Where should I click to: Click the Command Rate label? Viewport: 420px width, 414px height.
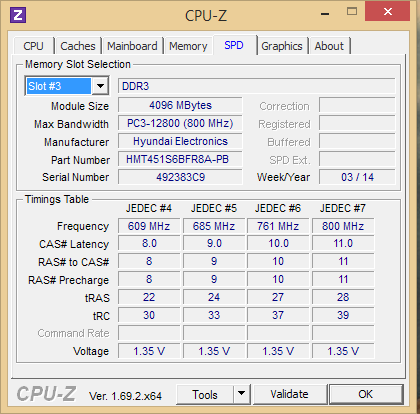(x=73, y=333)
